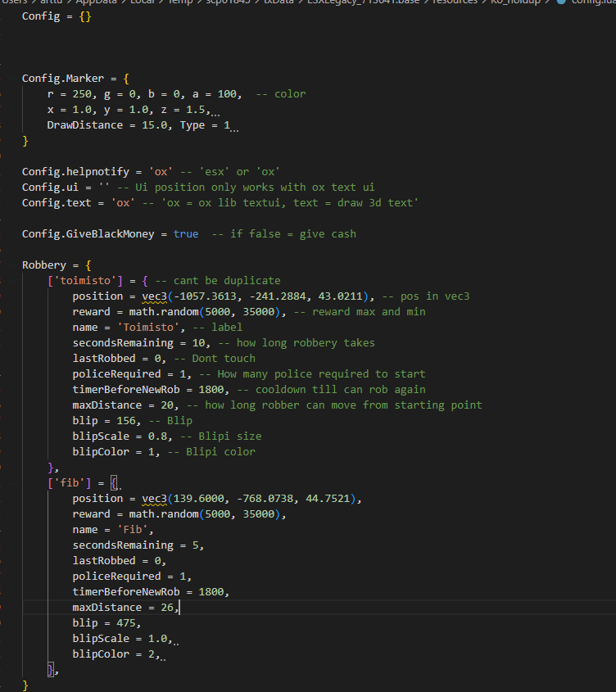Click the comment 'ox = ox lib textui, text = draw 3d text'
The height and width of the screenshot is (692, 616).
[x=290, y=203]
